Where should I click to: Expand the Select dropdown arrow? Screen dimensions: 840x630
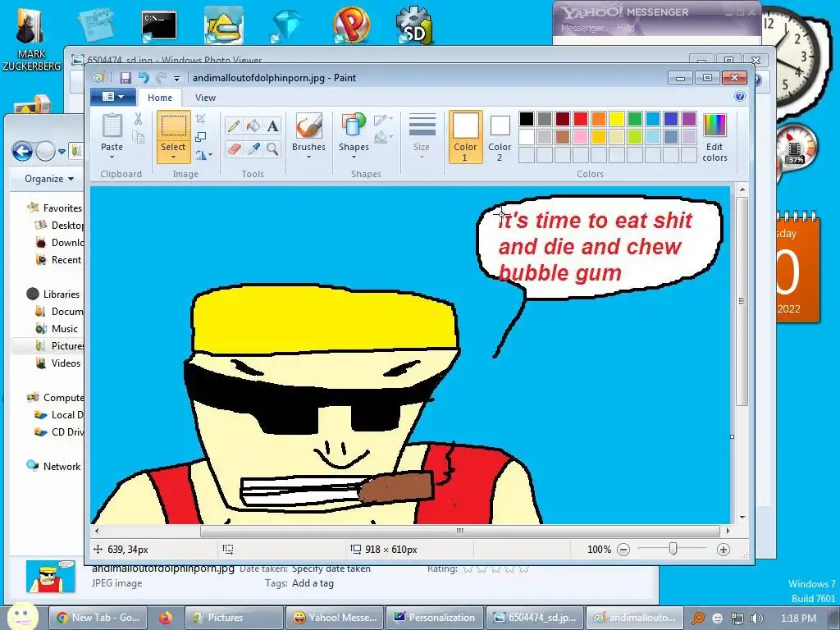pos(174,157)
